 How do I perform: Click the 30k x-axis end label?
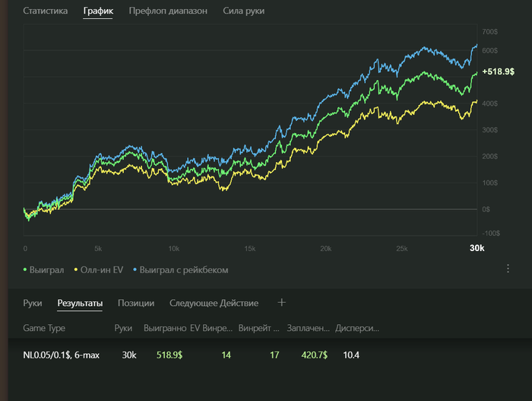click(x=477, y=248)
